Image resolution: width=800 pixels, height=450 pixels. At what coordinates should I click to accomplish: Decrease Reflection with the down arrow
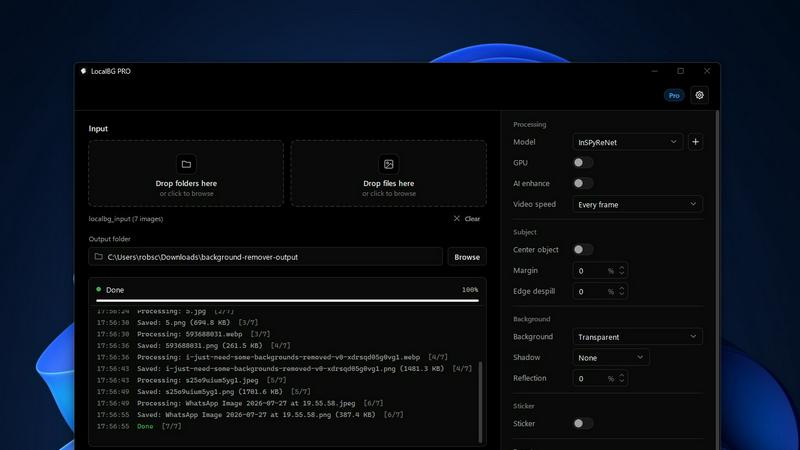[621, 381]
